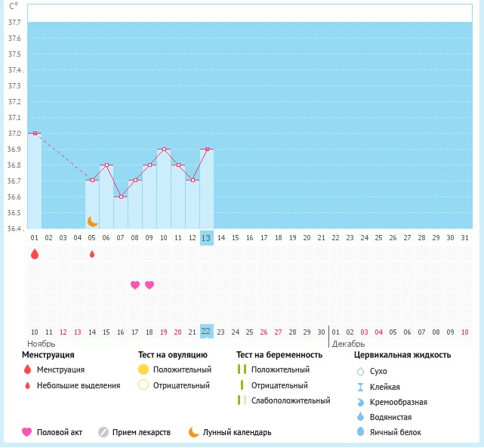Click the pink heart under day 08
Screen dimensions: 484x448
135,285
